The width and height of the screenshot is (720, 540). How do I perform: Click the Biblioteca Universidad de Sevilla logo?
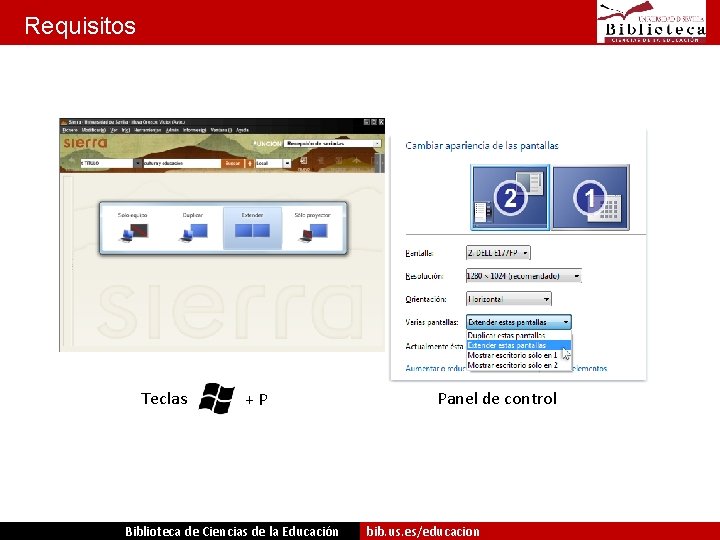pyautogui.click(x=651, y=22)
